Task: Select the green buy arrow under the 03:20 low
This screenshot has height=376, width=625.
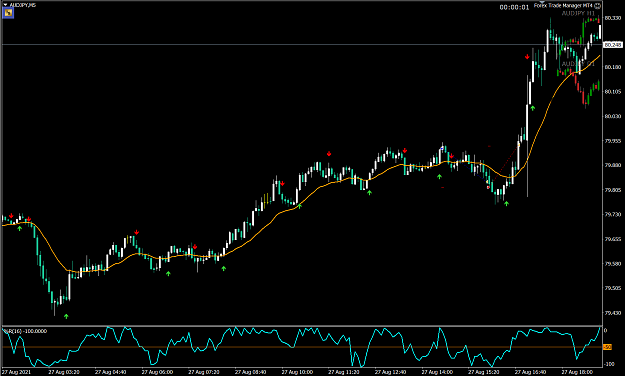Action: (x=66, y=316)
